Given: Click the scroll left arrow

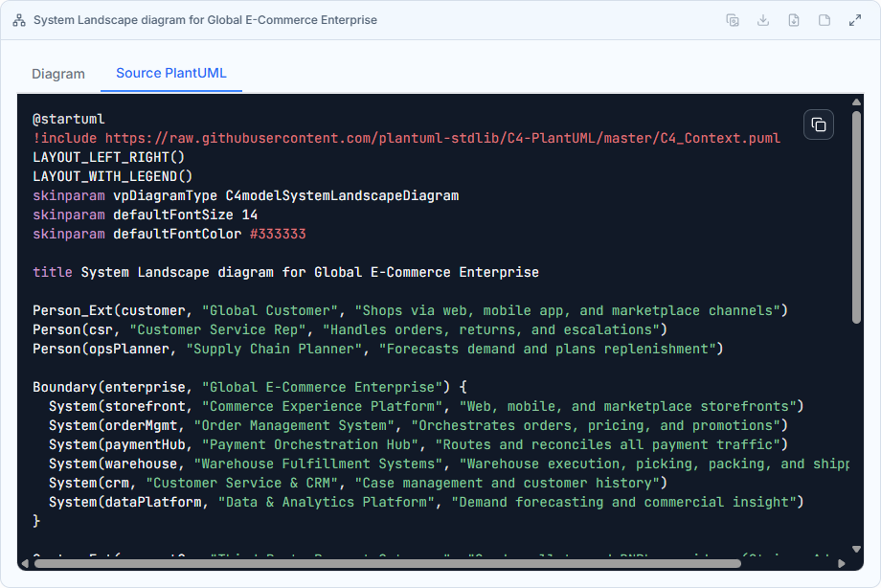Looking at the screenshot, I should 25,563.
